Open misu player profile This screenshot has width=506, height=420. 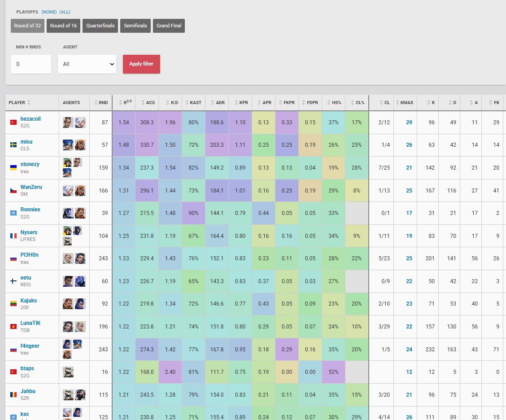(x=26, y=142)
